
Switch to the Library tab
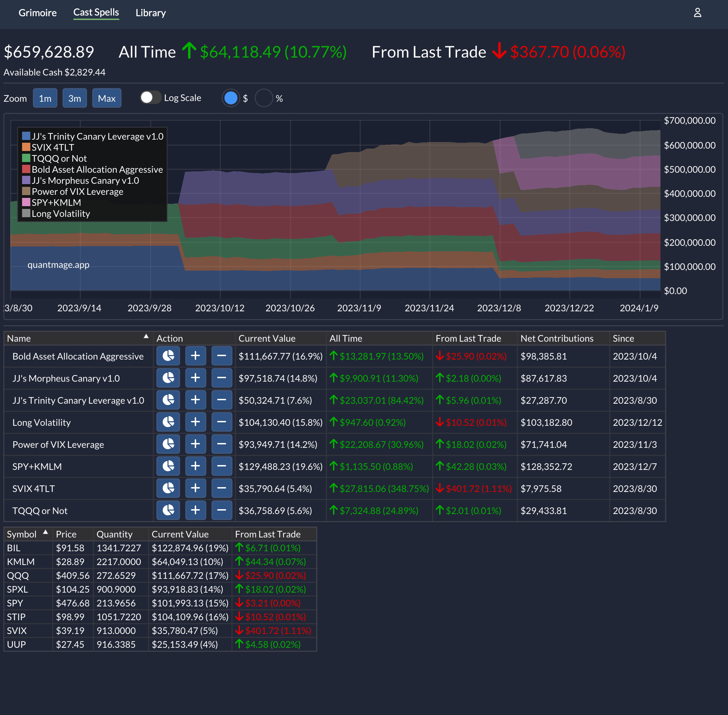151,13
